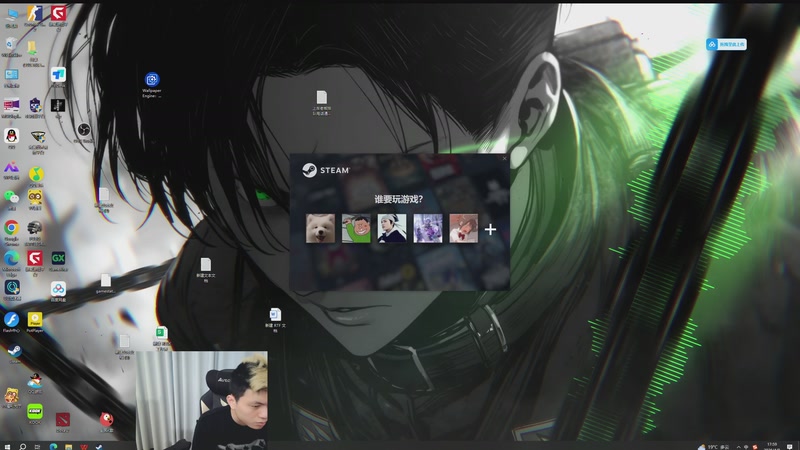This screenshot has height=450, width=800.
Task: Click the Baidu Netdisk upload floating widget
Action: [726, 44]
